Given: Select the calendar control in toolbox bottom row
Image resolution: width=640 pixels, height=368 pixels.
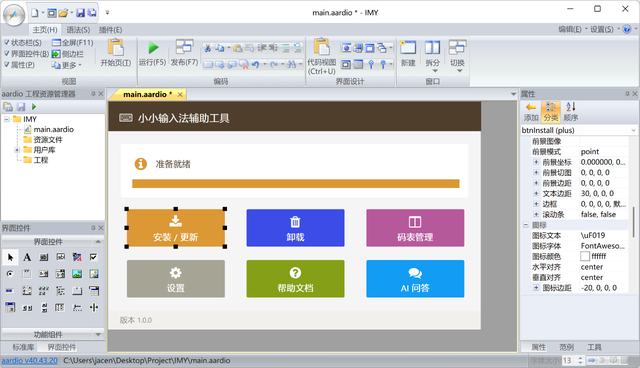Looking at the screenshot, I should (10, 307).
